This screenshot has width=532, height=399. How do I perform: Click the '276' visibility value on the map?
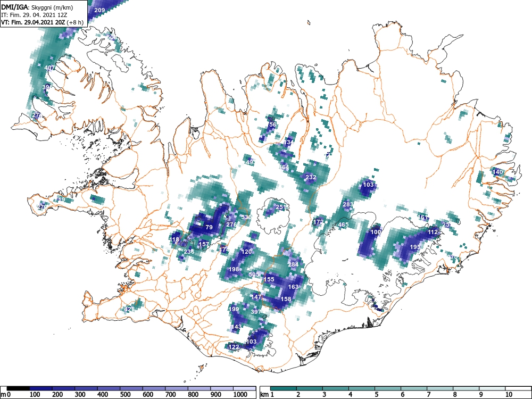pyautogui.click(x=231, y=225)
